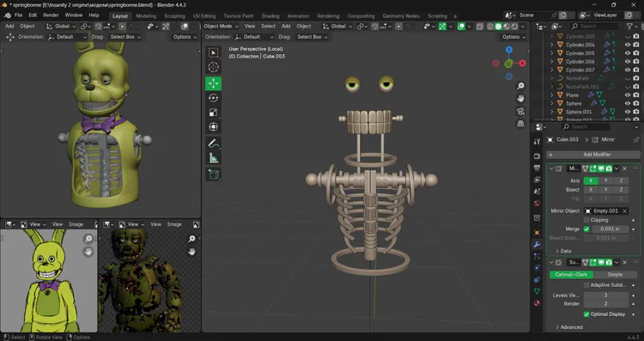Screen dimensions: 644x341
Task: Select Catmull-Clark subdivision type
Action: coord(571,275)
